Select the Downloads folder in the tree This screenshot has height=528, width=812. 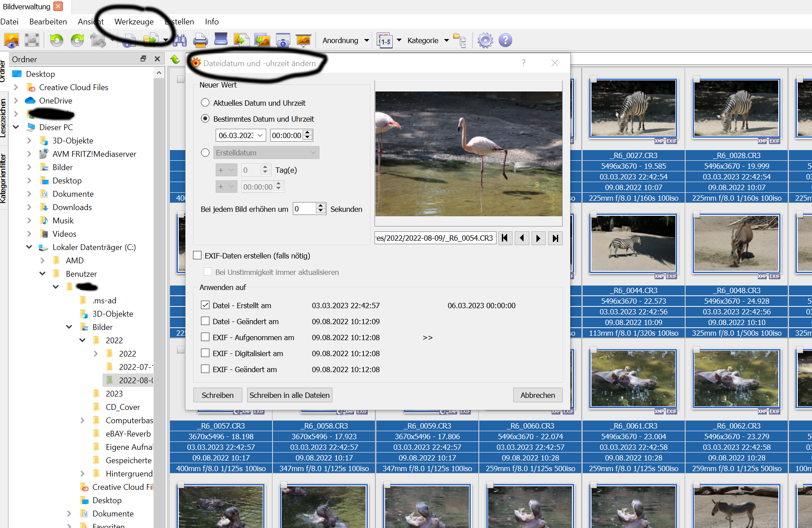[x=72, y=207]
